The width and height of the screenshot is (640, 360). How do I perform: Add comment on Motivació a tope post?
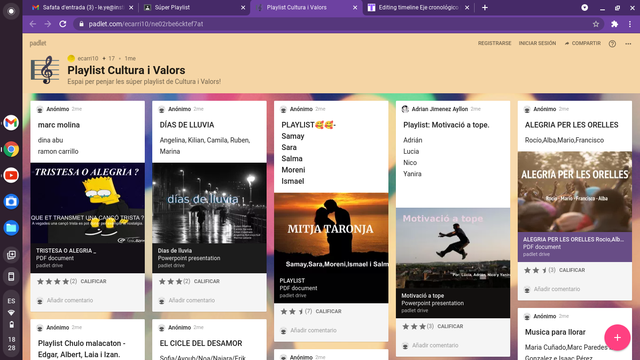pyautogui.click(x=435, y=345)
